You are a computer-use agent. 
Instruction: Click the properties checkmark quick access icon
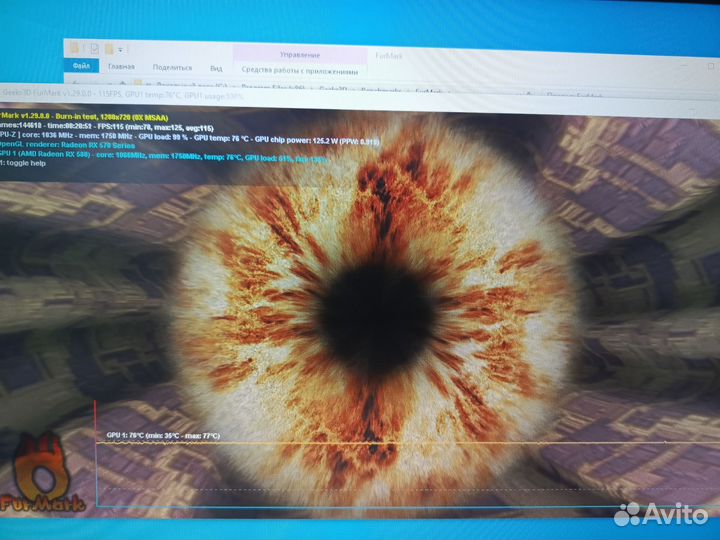click(95, 48)
